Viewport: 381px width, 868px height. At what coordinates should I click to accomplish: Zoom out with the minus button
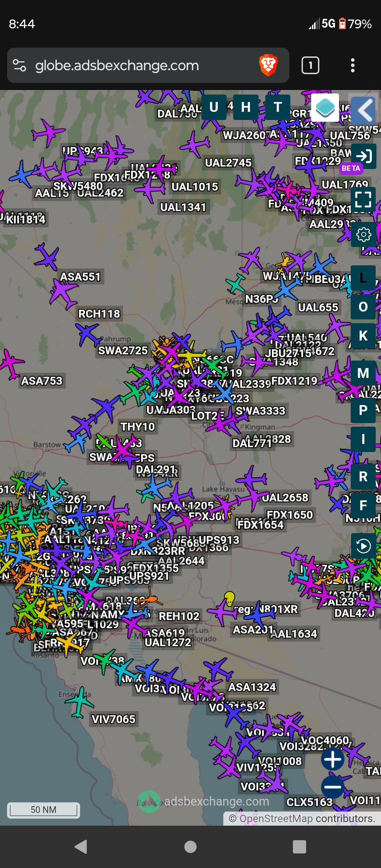pyautogui.click(x=333, y=787)
